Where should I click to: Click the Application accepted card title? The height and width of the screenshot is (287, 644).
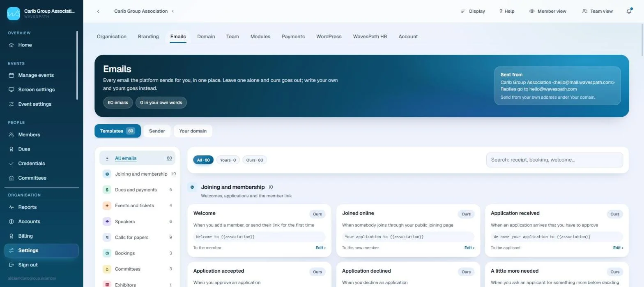(x=218, y=271)
